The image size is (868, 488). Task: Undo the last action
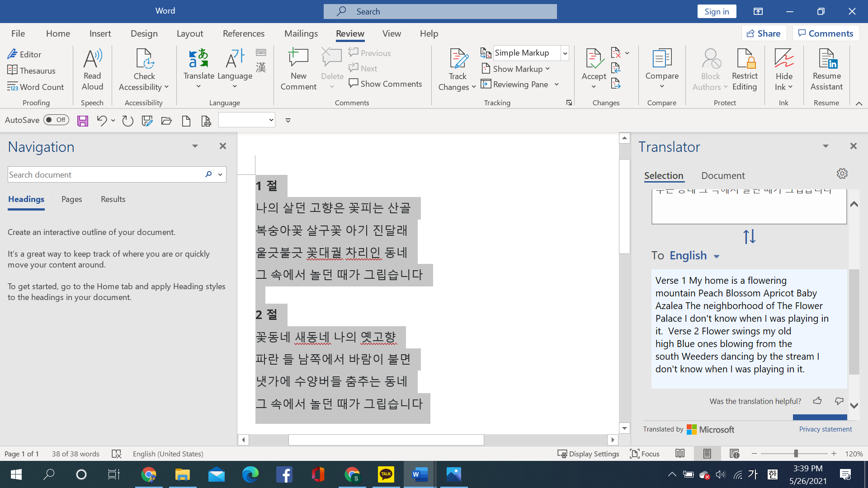pyautogui.click(x=102, y=121)
